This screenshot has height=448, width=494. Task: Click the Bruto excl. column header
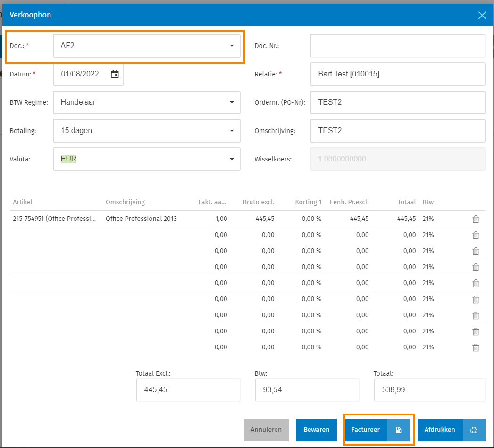point(259,202)
